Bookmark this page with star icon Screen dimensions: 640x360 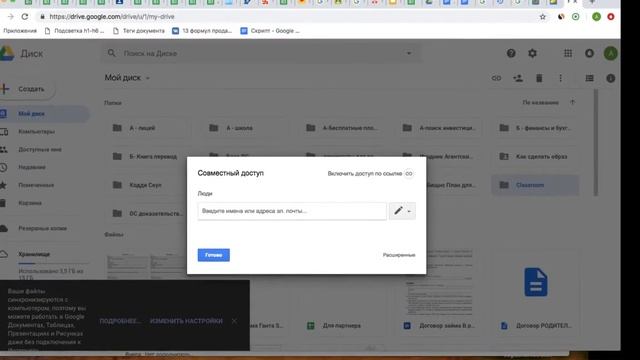pyautogui.click(x=542, y=17)
